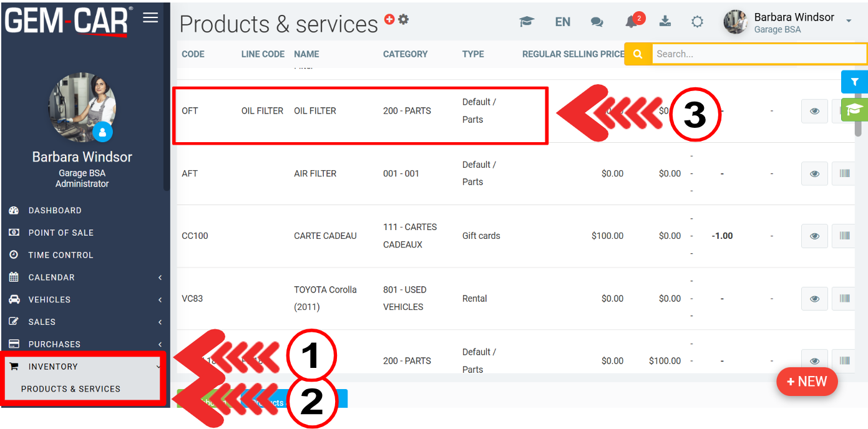View OIL FILTER details with eye icon

[x=814, y=111]
